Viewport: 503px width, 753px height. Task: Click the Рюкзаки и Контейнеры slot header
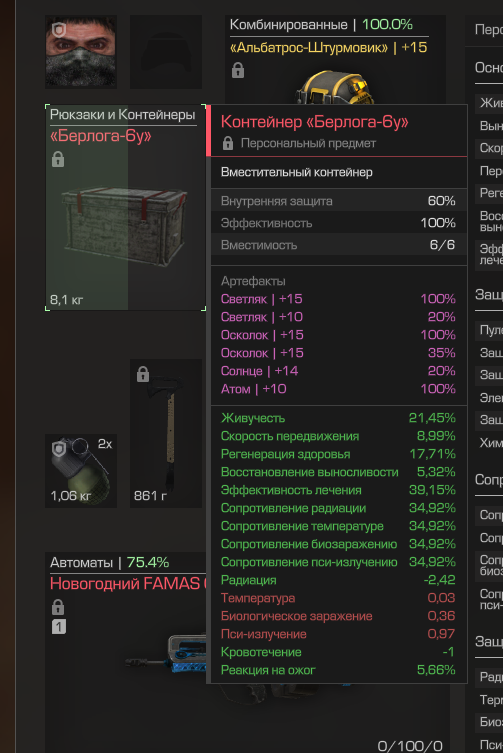123,115
